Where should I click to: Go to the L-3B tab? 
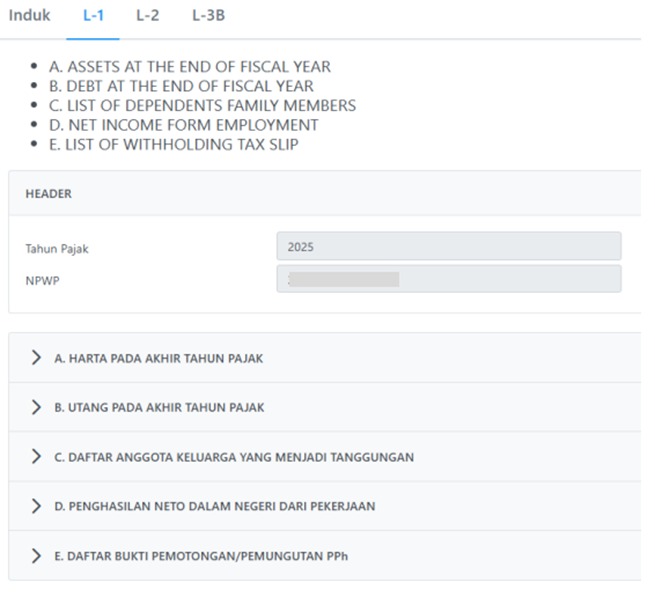coord(207,16)
